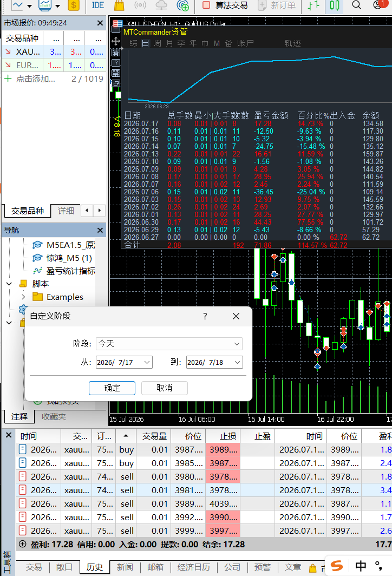Close the 市场报价 market watch panel
The width and height of the screenshot is (392, 576).
point(100,23)
